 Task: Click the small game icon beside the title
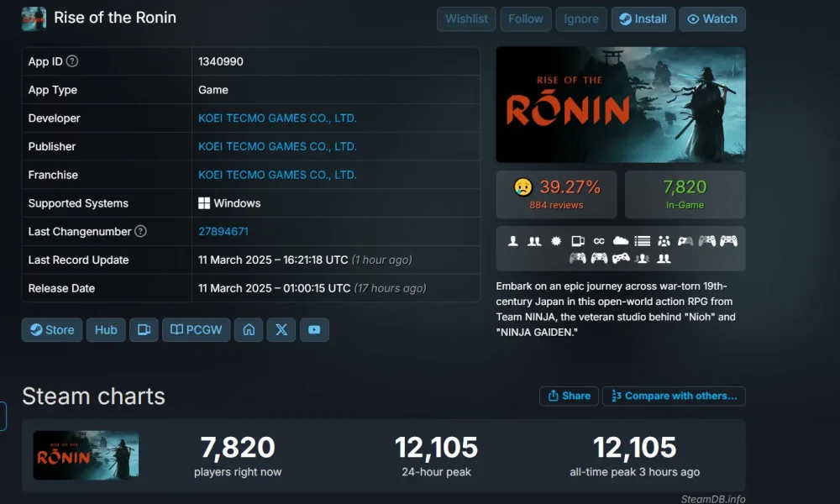pos(34,18)
